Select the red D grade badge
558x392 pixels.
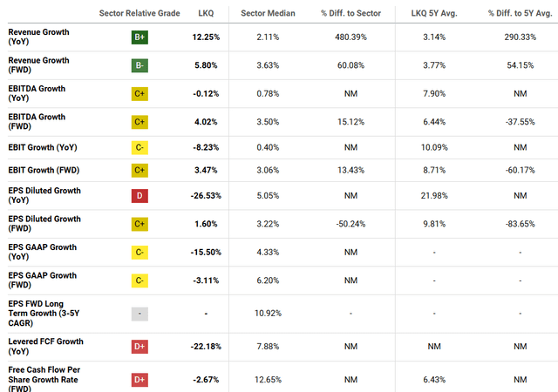(x=139, y=196)
